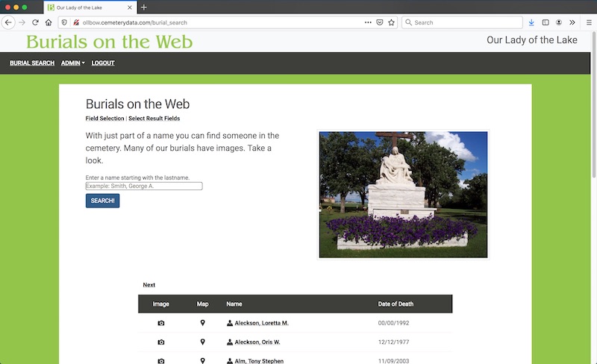The width and height of the screenshot is (597, 364).
Task: Click date 12/12/1977
Action: (394, 342)
